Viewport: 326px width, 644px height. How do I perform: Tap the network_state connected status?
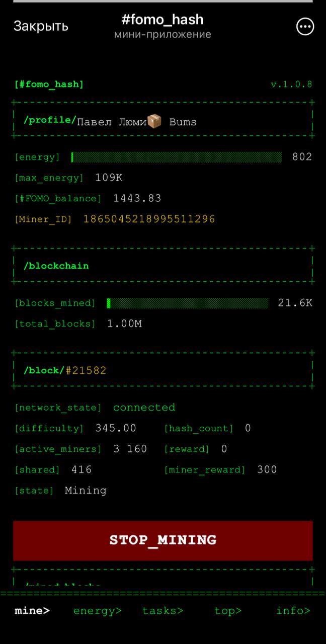[144, 408]
